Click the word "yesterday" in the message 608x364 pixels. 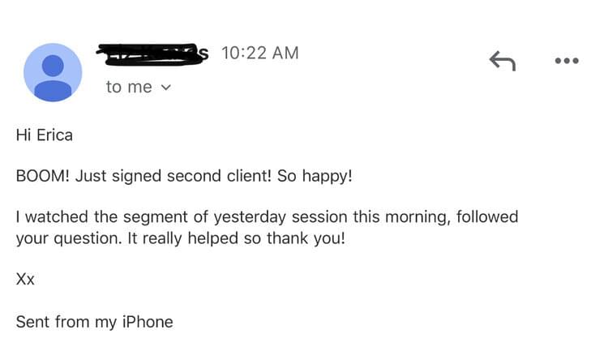pyautogui.click(x=250, y=217)
